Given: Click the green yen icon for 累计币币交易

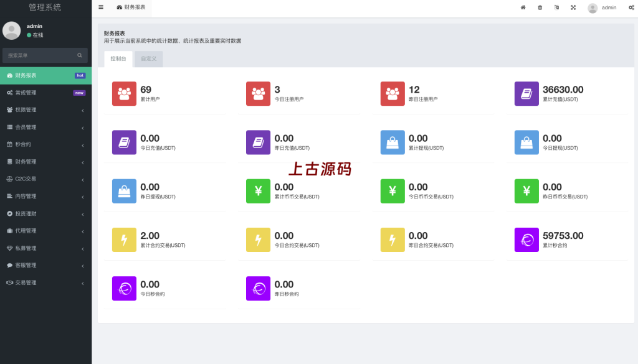Looking at the screenshot, I should point(258,191).
